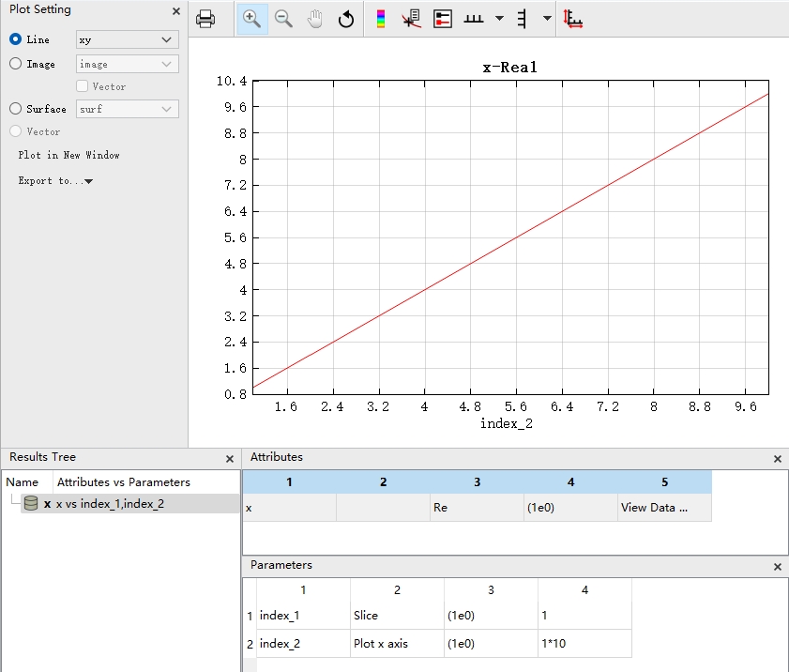Select the zoom out tool

(x=284, y=19)
